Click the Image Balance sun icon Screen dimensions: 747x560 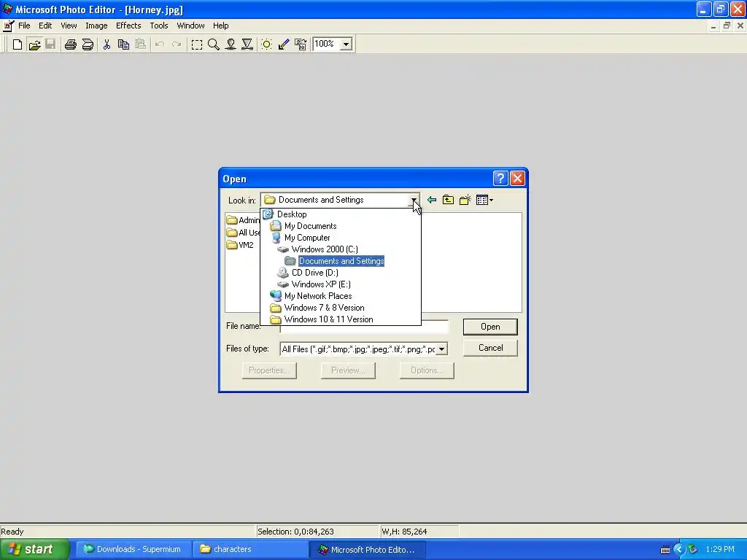(267, 44)
